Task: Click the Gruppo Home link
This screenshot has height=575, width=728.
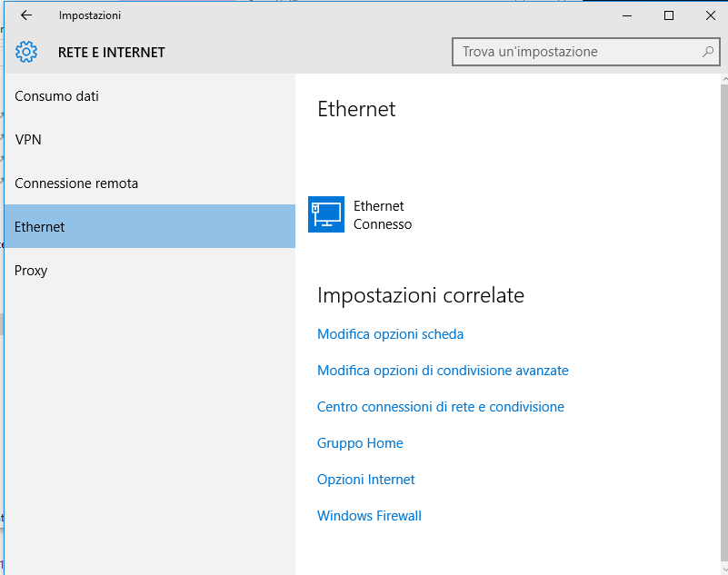Action: [x=360, y=443]
